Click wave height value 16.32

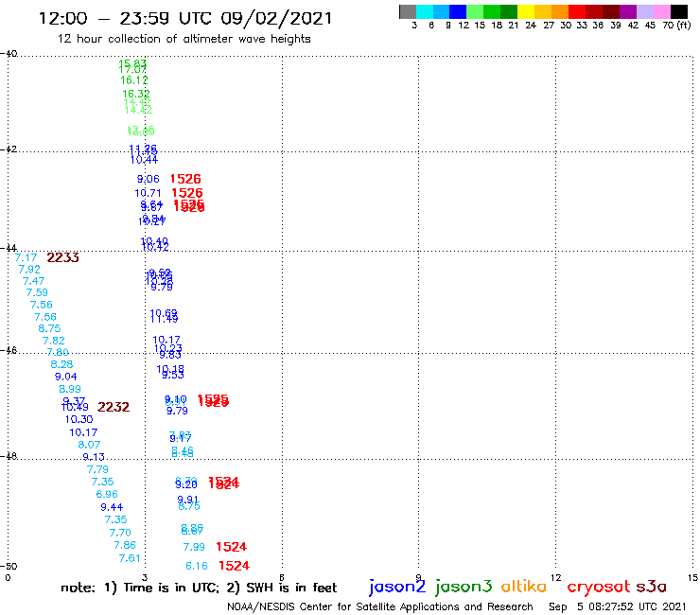click(x=136, y=94)
